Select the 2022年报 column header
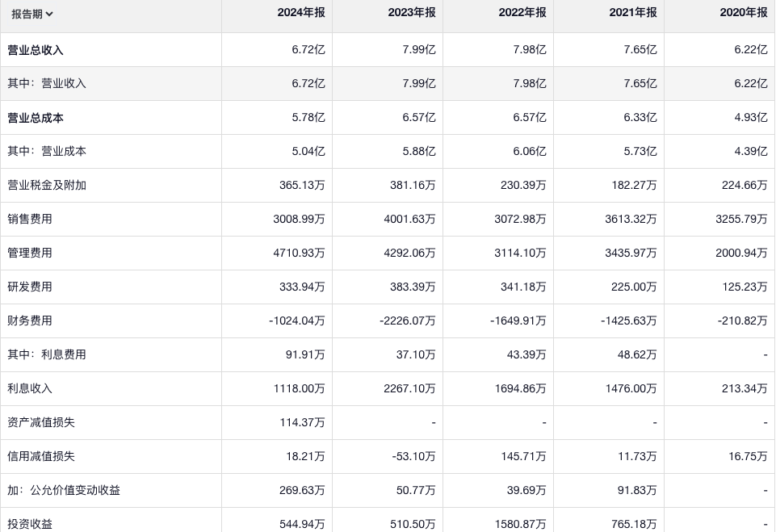 click(522, 13)
